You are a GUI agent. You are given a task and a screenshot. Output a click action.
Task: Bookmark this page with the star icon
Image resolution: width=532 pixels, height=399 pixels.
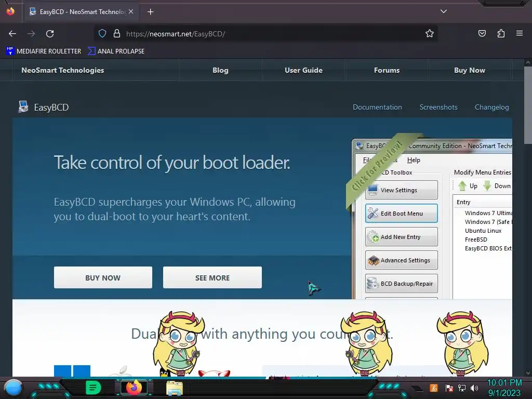tap(430, 33)
